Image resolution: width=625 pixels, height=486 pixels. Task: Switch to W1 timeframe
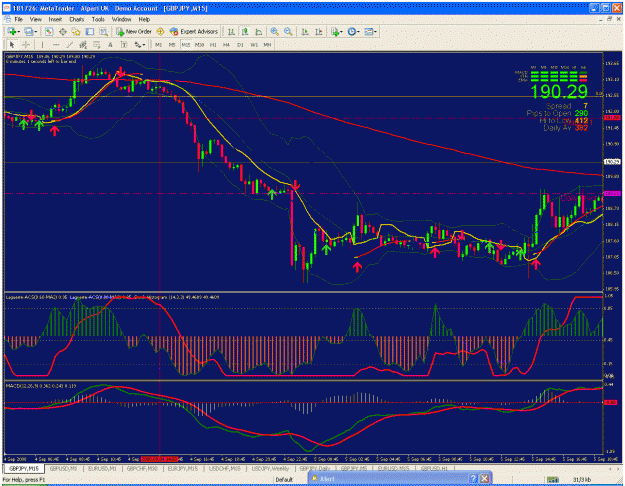(254, 45)
